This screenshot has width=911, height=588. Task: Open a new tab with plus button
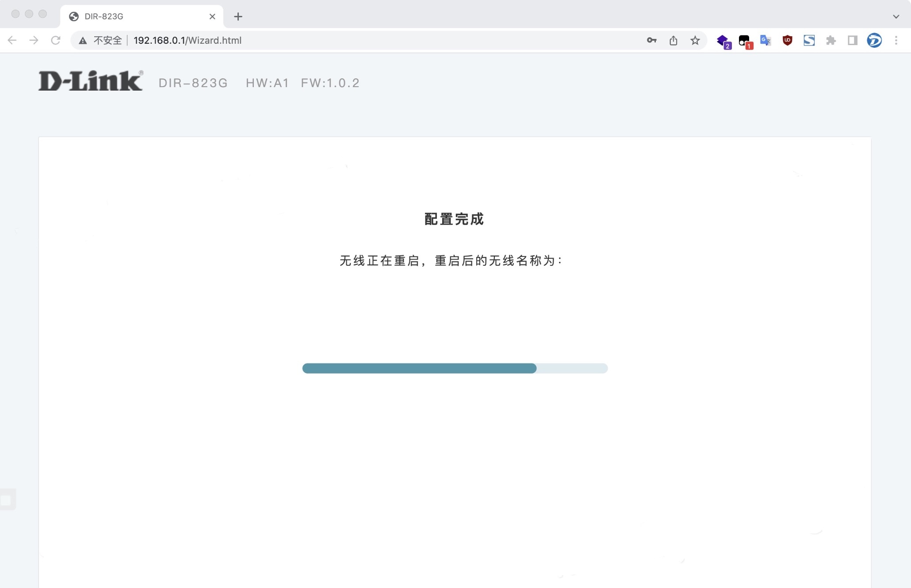(238, 16)
